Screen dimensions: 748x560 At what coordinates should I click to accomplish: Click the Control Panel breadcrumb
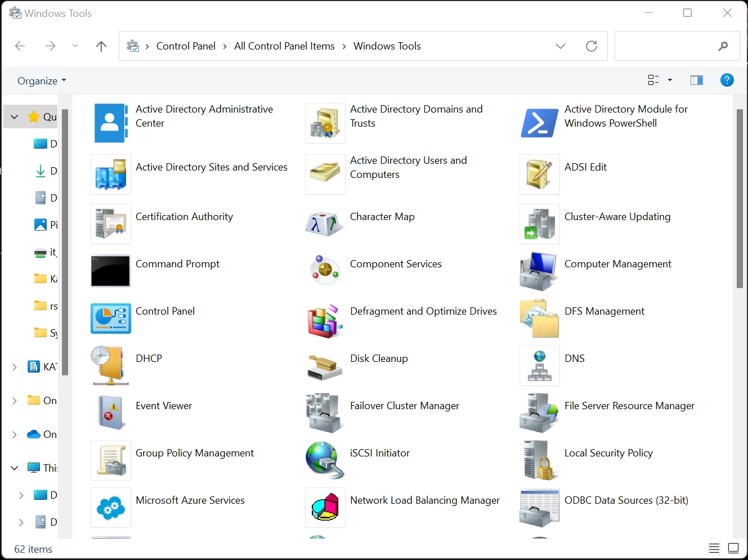(186, 46)
